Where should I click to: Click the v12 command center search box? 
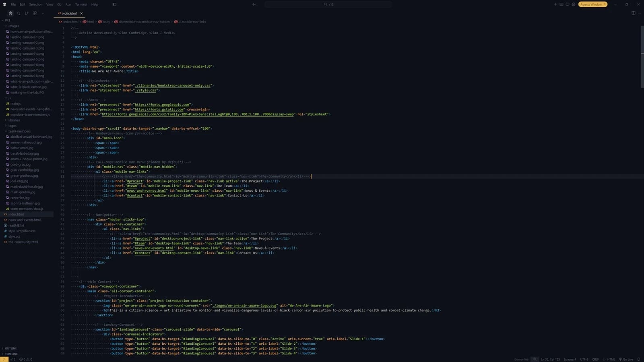(328, 4)
